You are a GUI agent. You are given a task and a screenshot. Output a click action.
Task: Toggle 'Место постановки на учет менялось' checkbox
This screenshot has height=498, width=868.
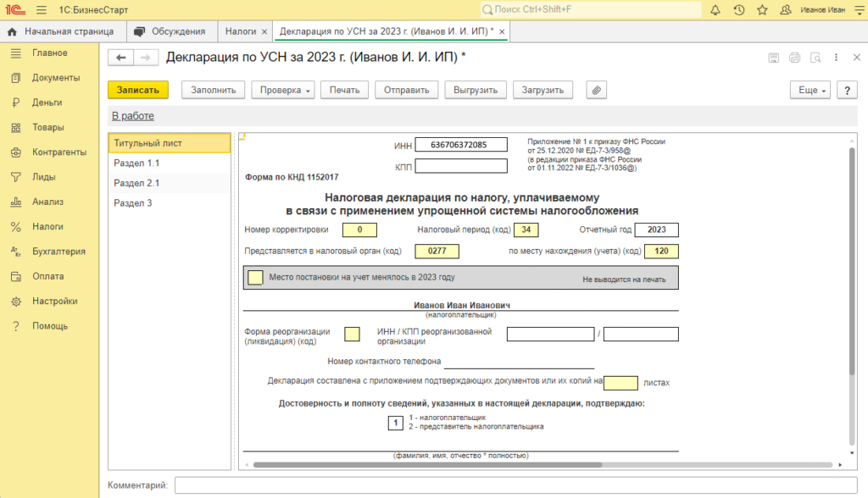[x=255, y=277]
